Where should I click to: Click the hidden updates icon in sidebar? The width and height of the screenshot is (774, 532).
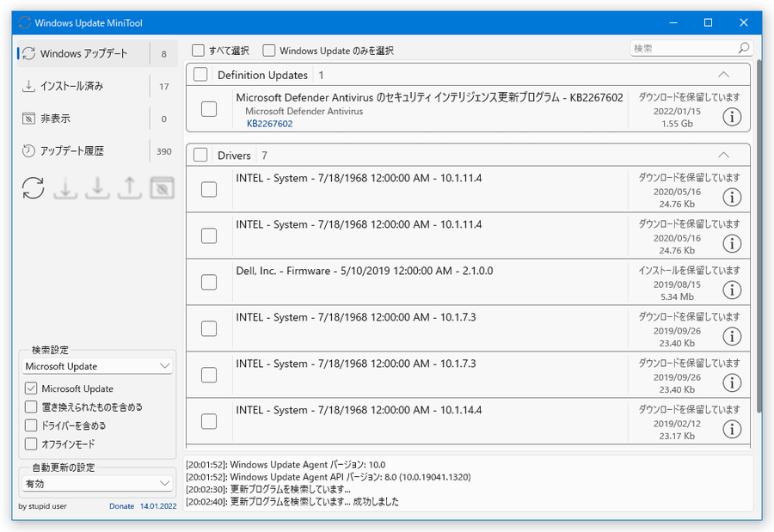[x=28, y=119]
